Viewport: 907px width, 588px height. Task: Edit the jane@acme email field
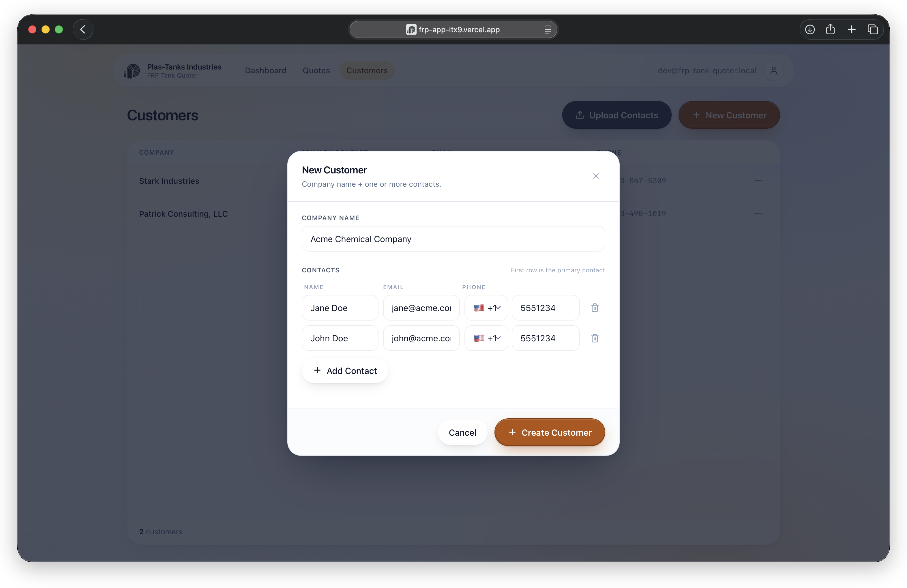421,308
